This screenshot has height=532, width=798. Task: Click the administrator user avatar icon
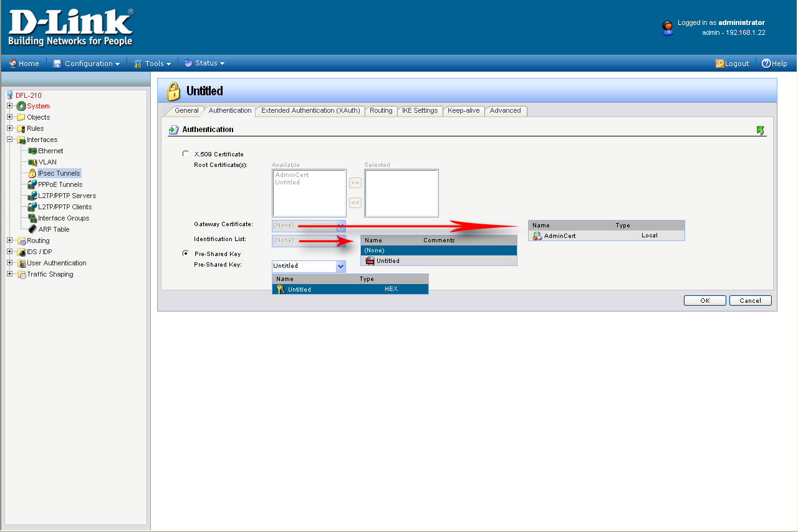click(668, 27)
